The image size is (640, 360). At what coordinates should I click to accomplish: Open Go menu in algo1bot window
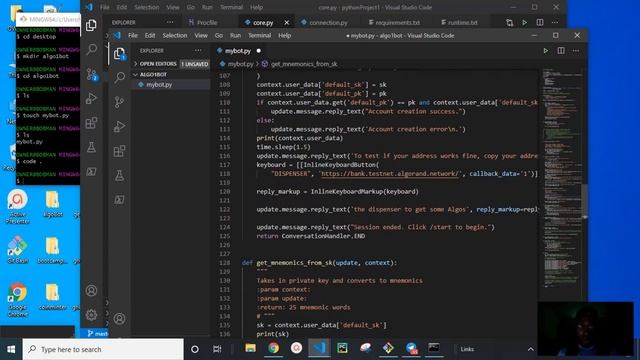tap(219, 36)
